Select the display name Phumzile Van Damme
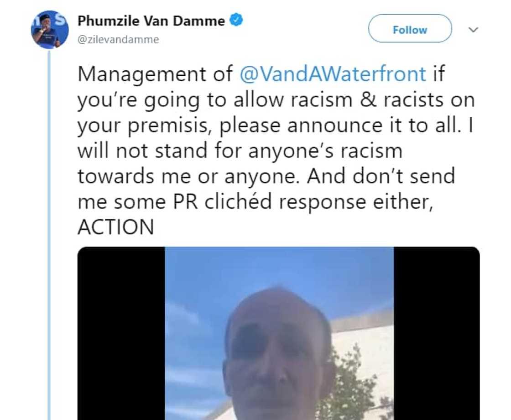 click(151, 21)
